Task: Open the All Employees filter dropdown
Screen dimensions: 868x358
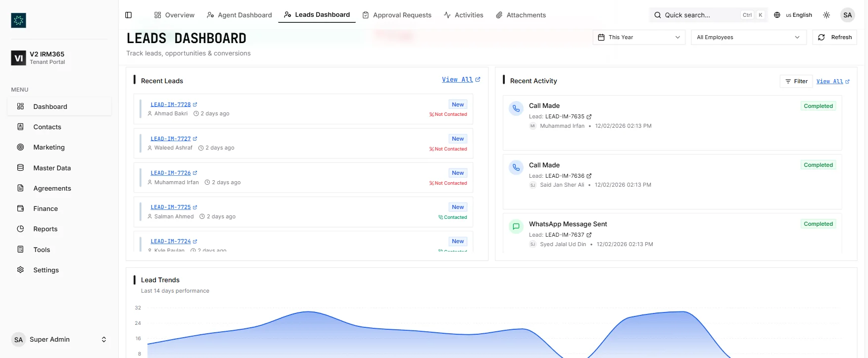Action: coord(748,37)
